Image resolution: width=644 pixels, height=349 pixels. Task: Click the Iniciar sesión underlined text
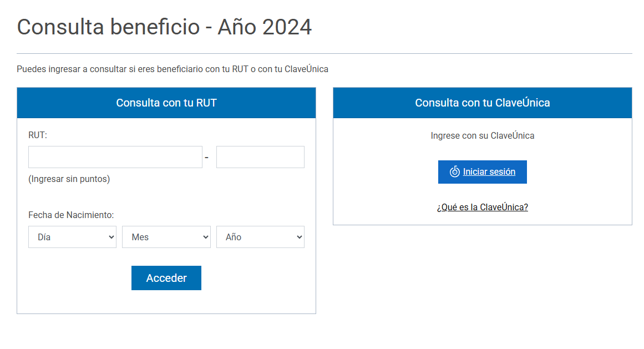coord(489,172)
